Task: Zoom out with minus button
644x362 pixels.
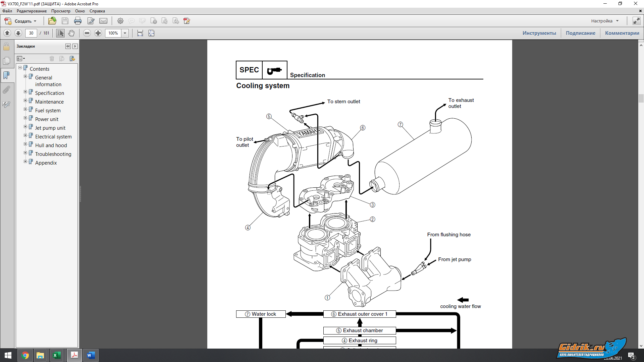Action: [x=87, y=33]
